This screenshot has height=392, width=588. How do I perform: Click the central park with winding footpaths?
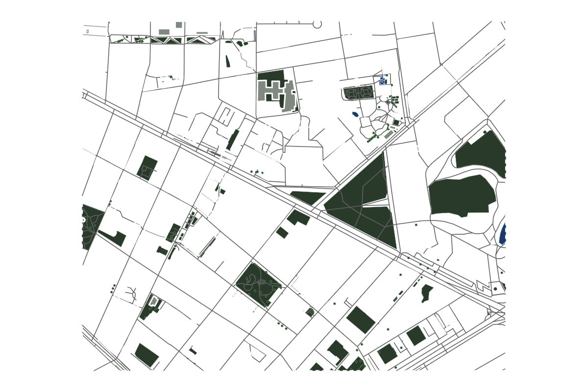258,285
